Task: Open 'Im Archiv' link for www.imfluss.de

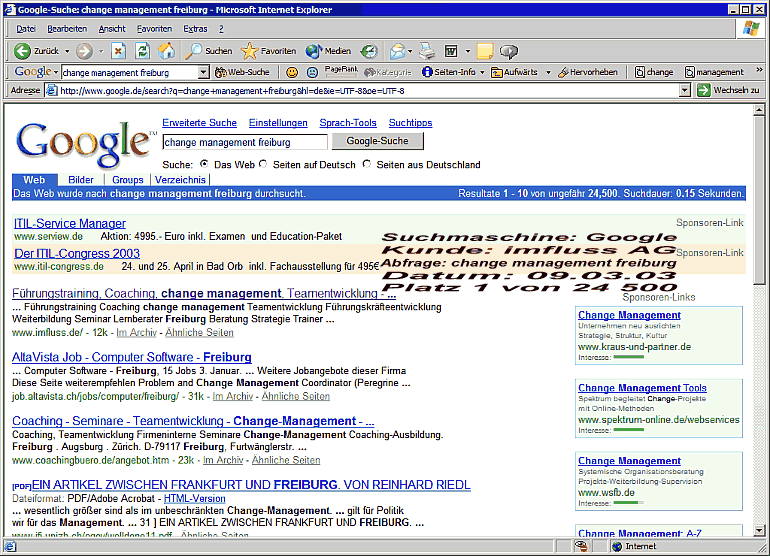Action: point(137,333)
